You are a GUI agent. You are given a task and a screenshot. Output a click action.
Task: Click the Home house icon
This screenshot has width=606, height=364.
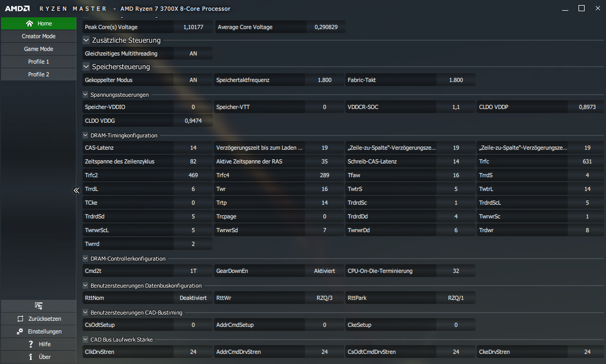click(30, 23)
